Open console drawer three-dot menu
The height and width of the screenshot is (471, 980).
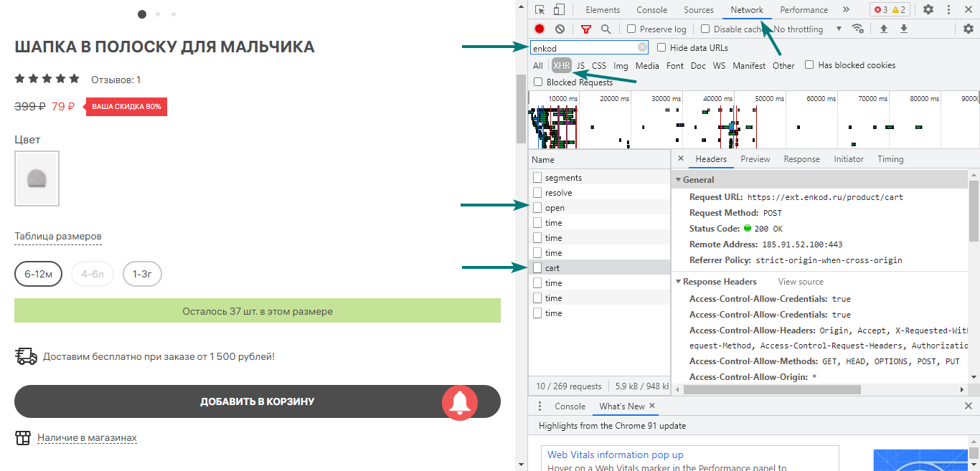(x=540, y=406)
